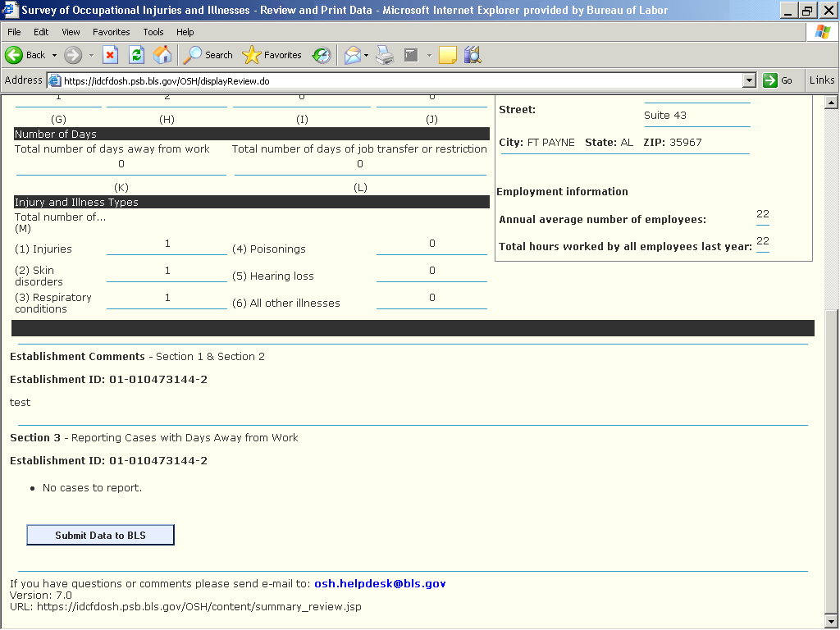840x630 pixels.
Task: Click the Mail envelope icon
Action: pos(352,55)
